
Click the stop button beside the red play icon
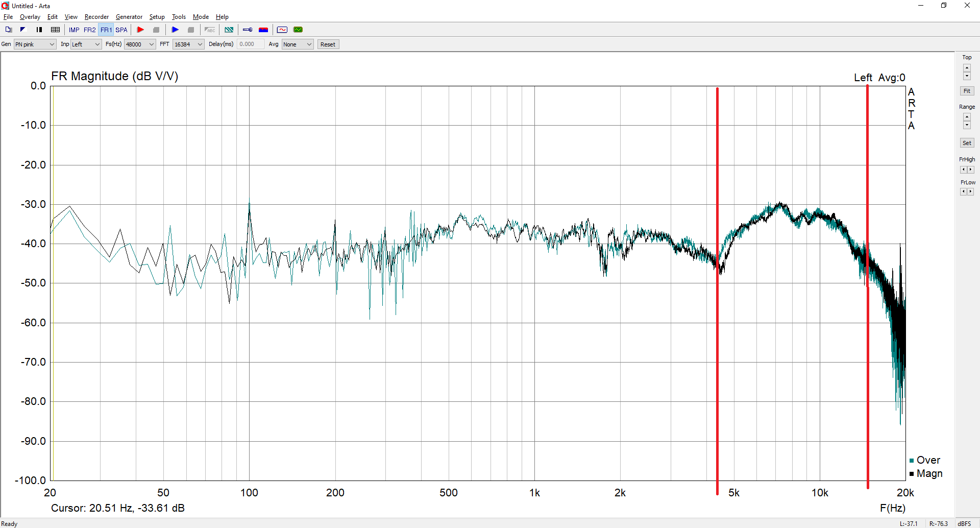(156, 30)
